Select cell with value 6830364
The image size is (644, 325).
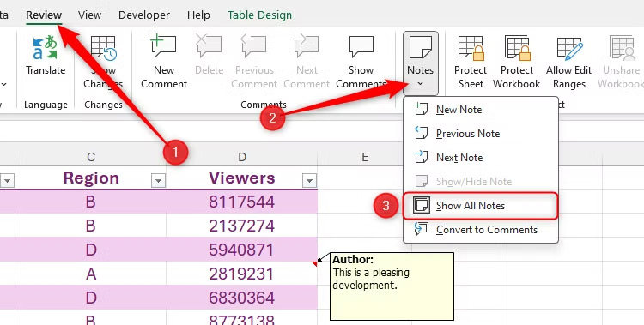(242, 297)
